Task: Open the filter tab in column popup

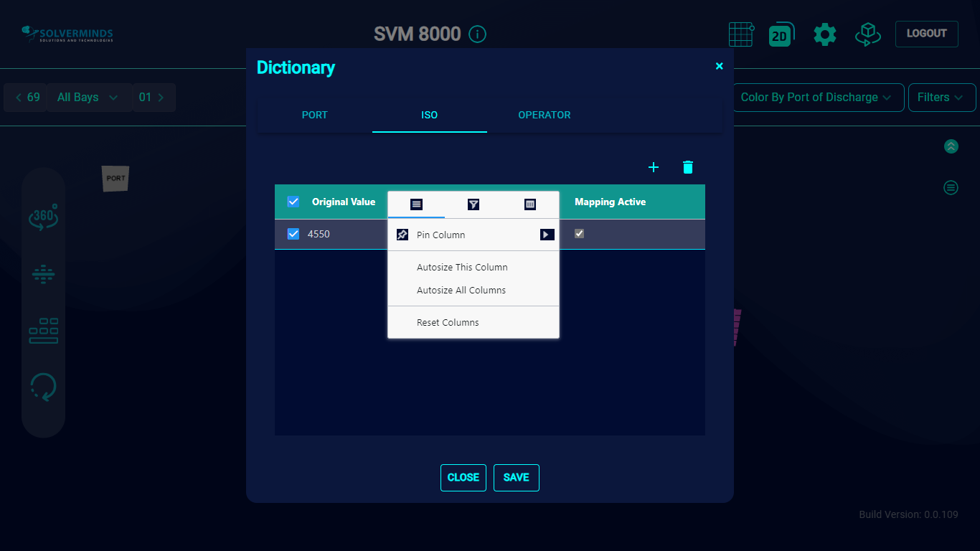Action: tap(473, 204)
